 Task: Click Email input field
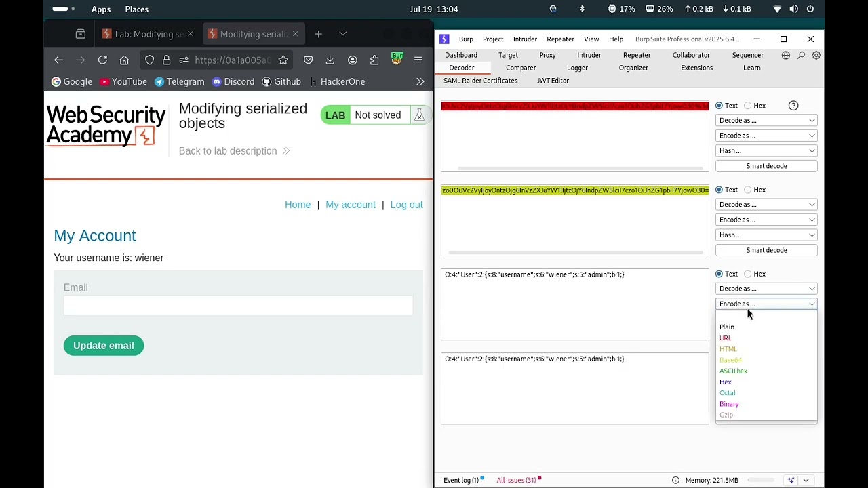pyautogui.click(x=238, y=306)
